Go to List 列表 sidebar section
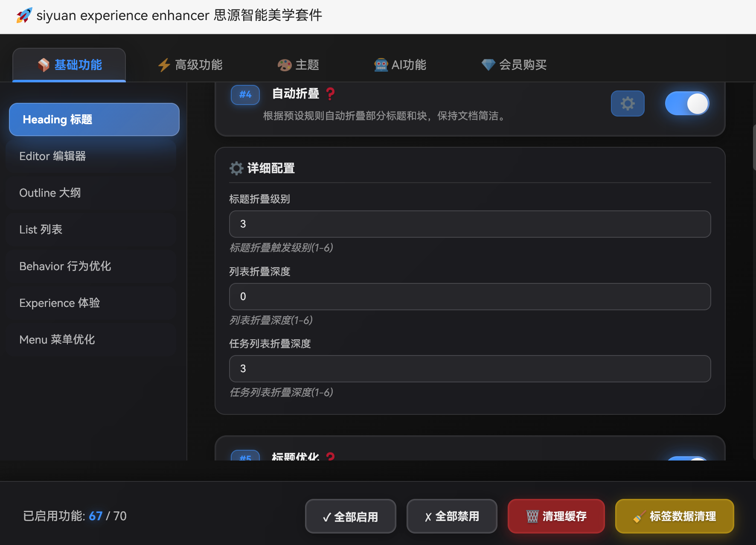 (x=91, y=230)
